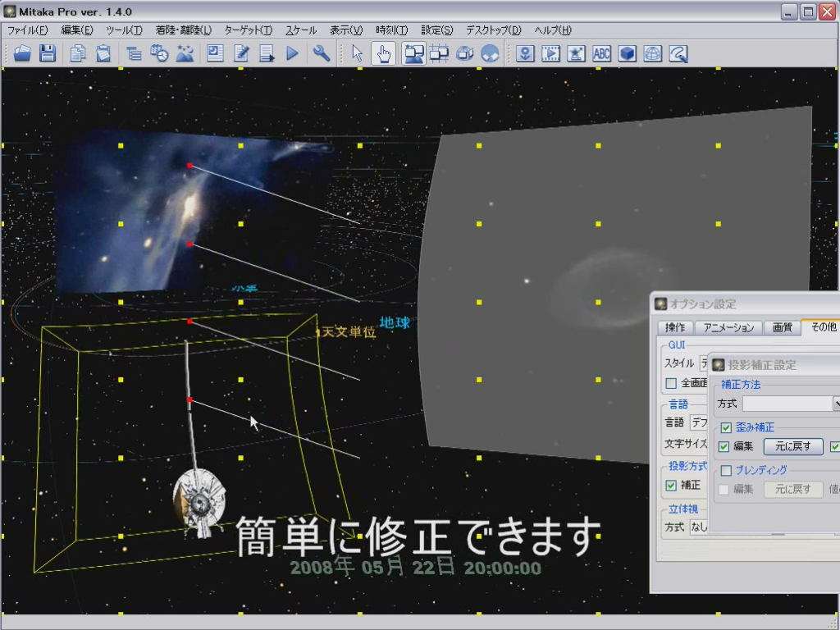Toggle the 全画面 checkbox in options
The height and width of the screenshot is (630, 840).
(671, 384)
